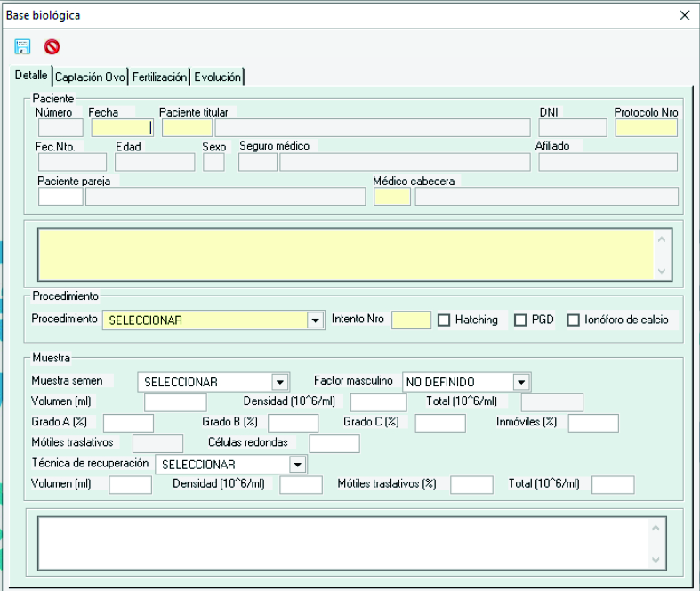The width and height of the screenshot is (700, 591).
Task: Close the Base biológica window
Action: click(684, 15)
